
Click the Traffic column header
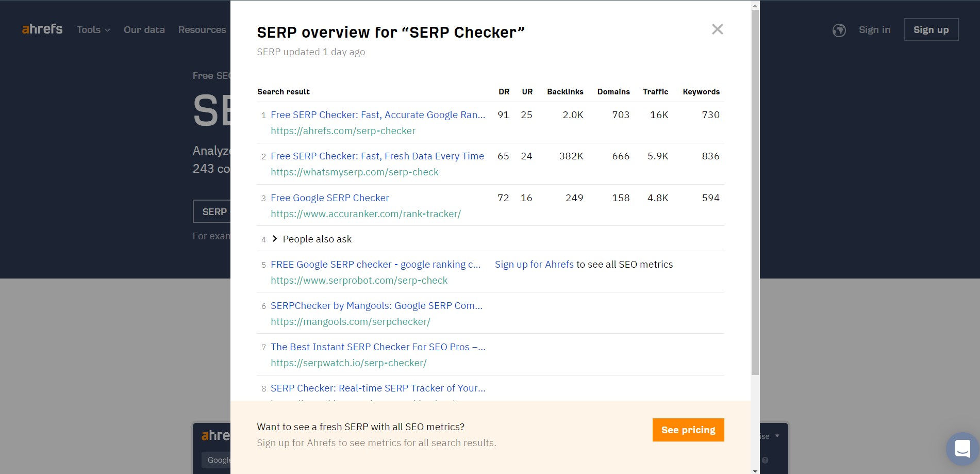tap(655, 92)
